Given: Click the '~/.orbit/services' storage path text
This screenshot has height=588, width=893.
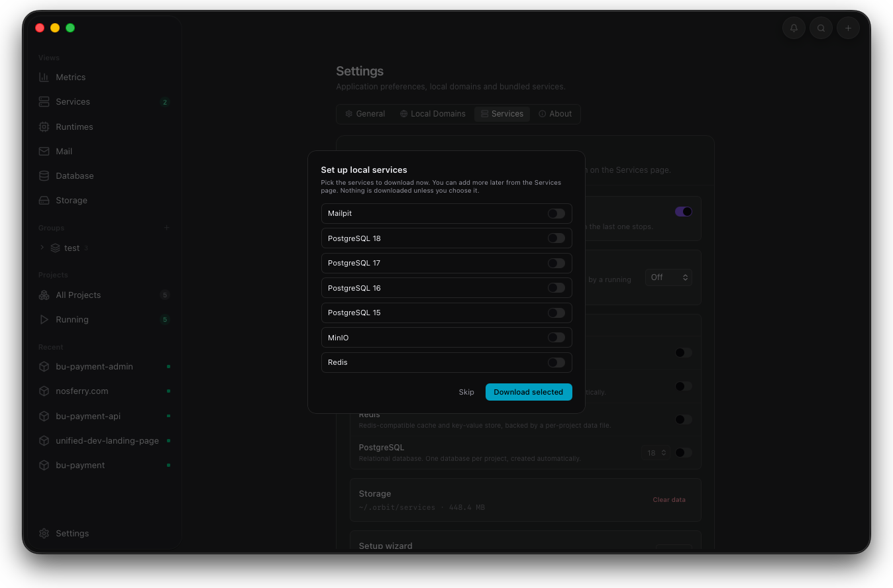Looking at the screenshot, I should (x=397, y=507).
